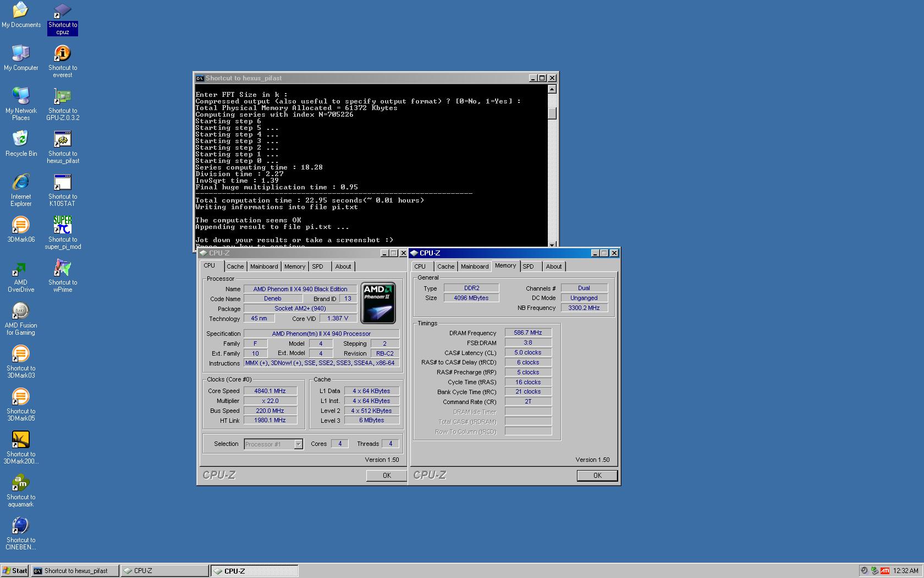
Task: Select the hexus_pifast desktop shortcut
Action: pos(63,148)
